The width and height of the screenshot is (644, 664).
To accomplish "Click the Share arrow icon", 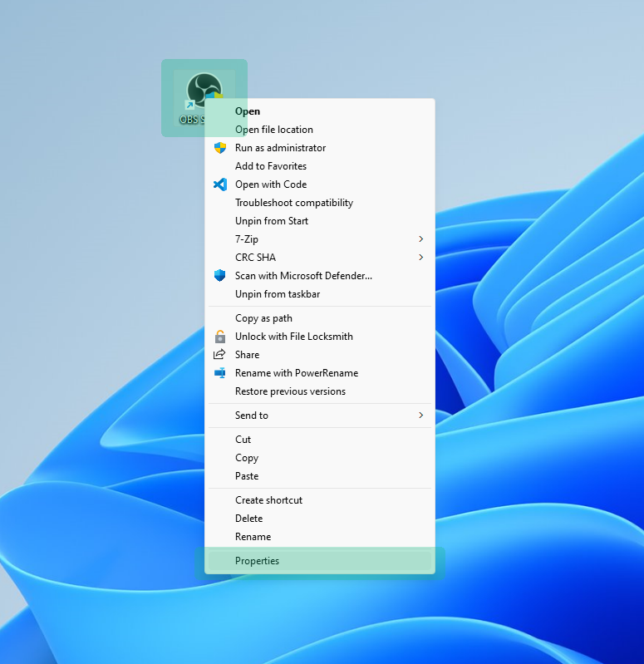I will click(220, 355).
